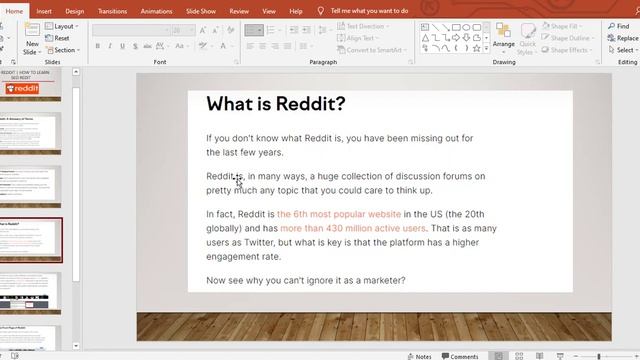Toggle Italic formatting
The height and width of the screenshot is (360, 640).
tap(110, 46)
